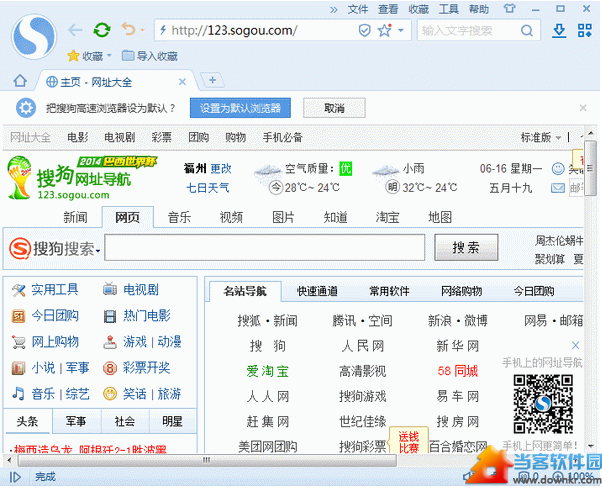Click 设置为默认浏览器 button
The width and height of the screenshot is (602, 490).
pyautogui.click(x=240, y=108)
